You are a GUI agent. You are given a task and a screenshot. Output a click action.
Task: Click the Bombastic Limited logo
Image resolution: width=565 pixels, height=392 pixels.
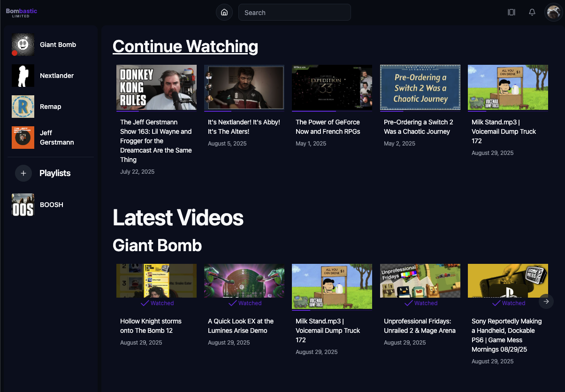coord(21,12)
